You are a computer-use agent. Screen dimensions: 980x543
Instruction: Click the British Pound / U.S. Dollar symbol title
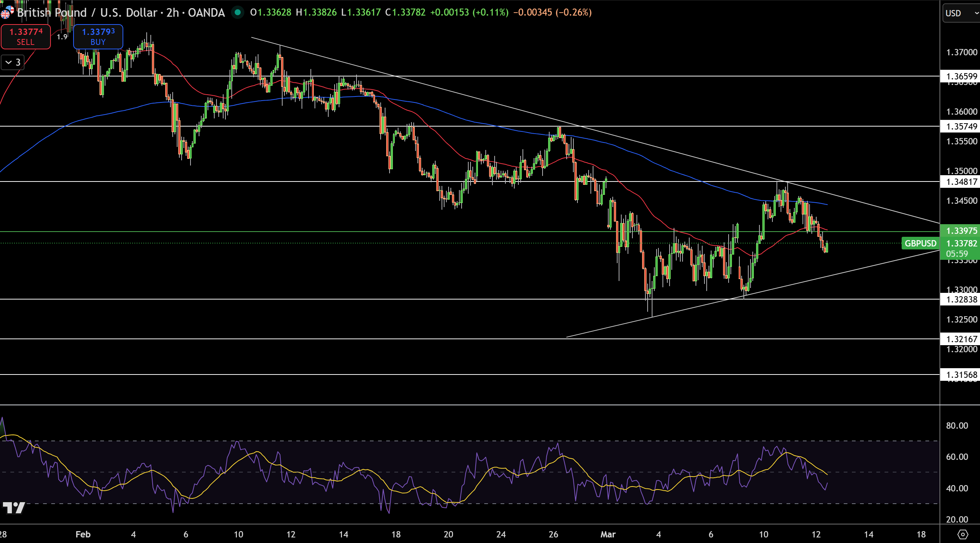coord(121,13)
